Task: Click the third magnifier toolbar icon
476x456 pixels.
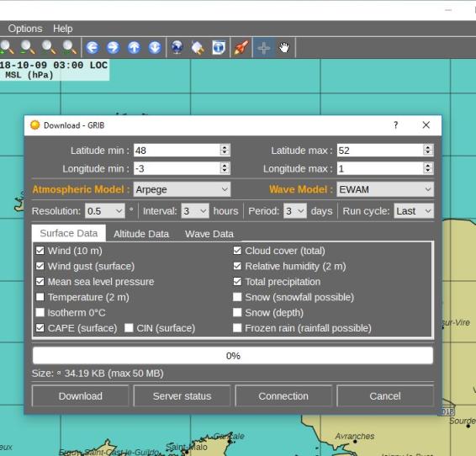Action: (49, 47)
